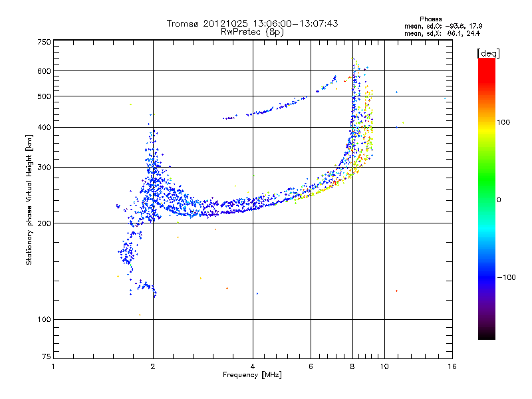Click the '4' frequency tick label
532x399 pixels.
pyautogui.click(x=253, y=366)
